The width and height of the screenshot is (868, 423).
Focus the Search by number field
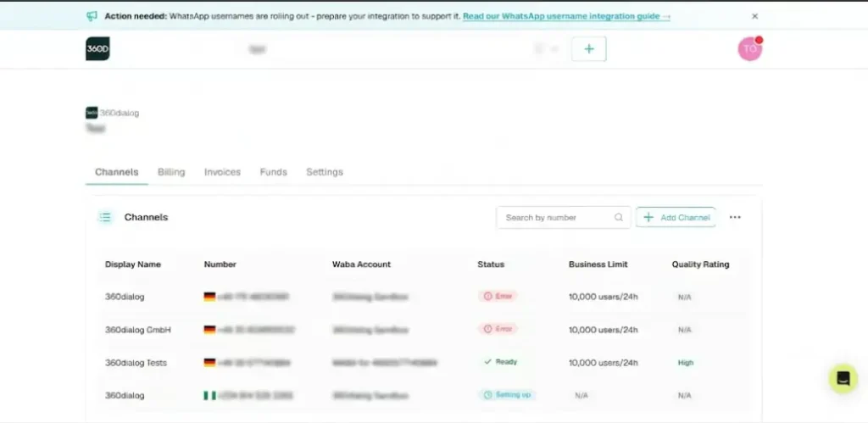(564, 218)
